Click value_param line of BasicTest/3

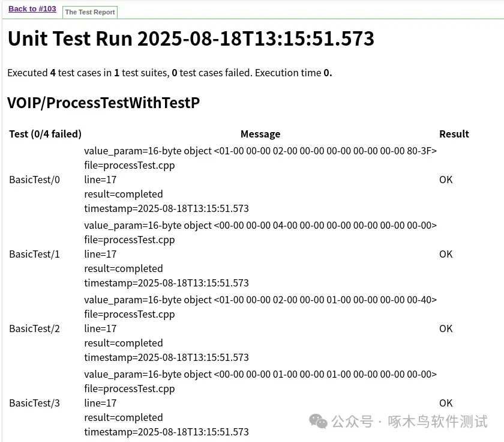pyautogui.click(x=260, y=375)
